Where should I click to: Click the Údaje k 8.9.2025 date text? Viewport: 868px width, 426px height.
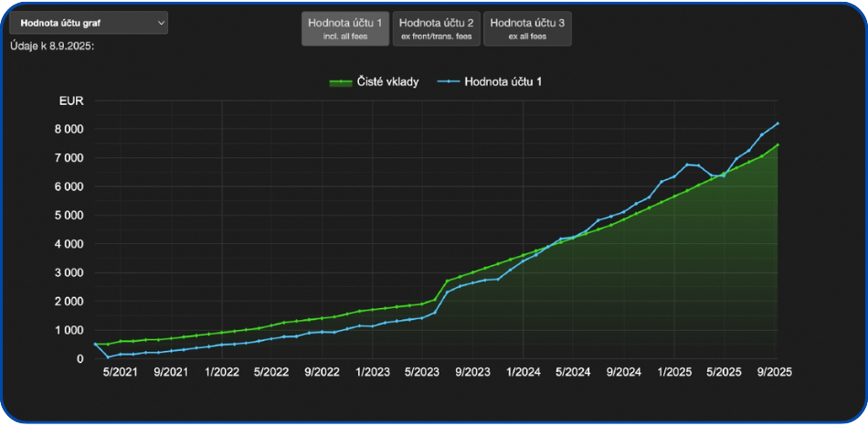[x=52, y=46]
